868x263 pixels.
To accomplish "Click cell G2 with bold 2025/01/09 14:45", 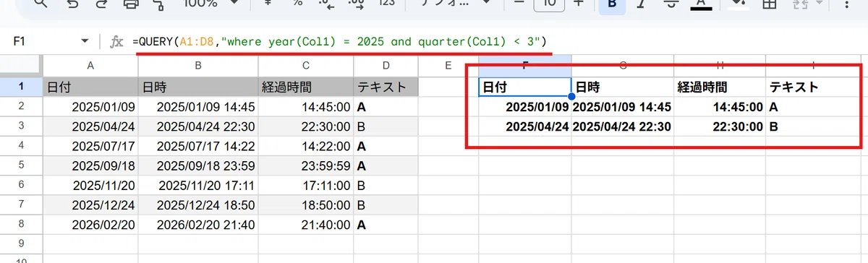I will pyautogui.click(x=622, y=106).
